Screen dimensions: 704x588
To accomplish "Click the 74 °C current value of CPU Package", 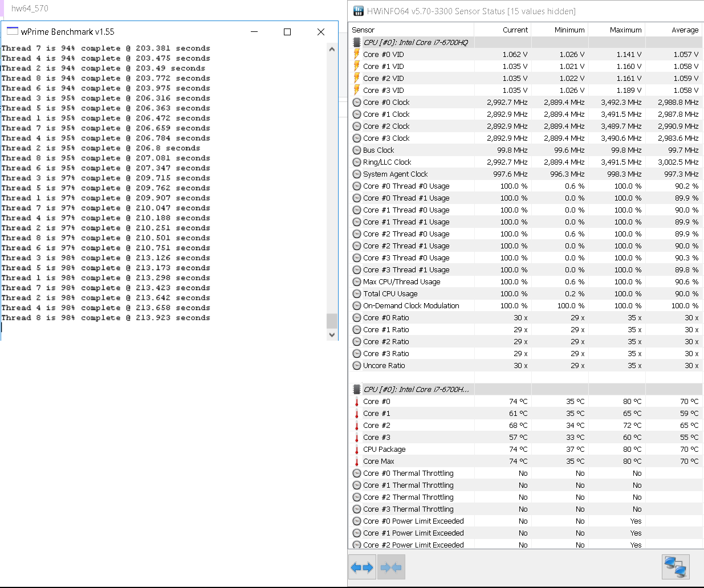I will coord(518,449).
